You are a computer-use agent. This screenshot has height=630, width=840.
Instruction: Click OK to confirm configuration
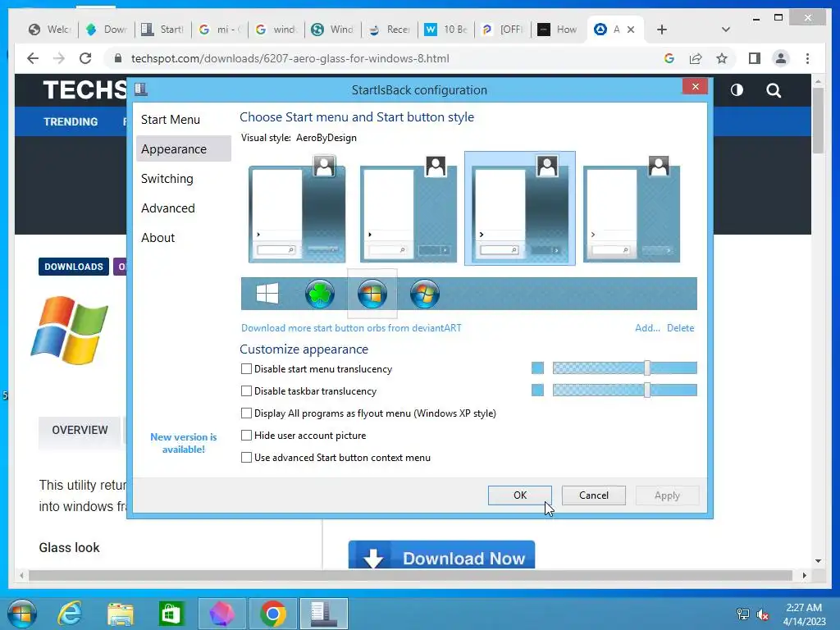[519, 495]
